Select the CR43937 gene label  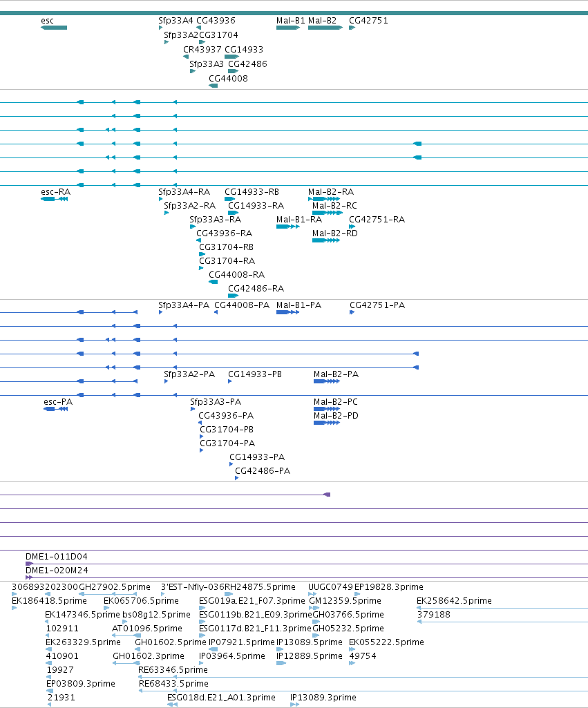click(x=202, y=50)
